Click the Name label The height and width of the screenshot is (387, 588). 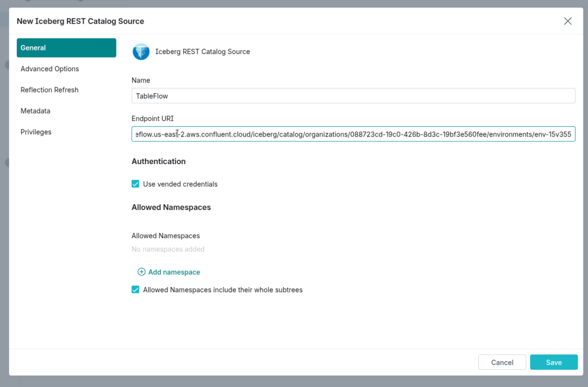141,80
